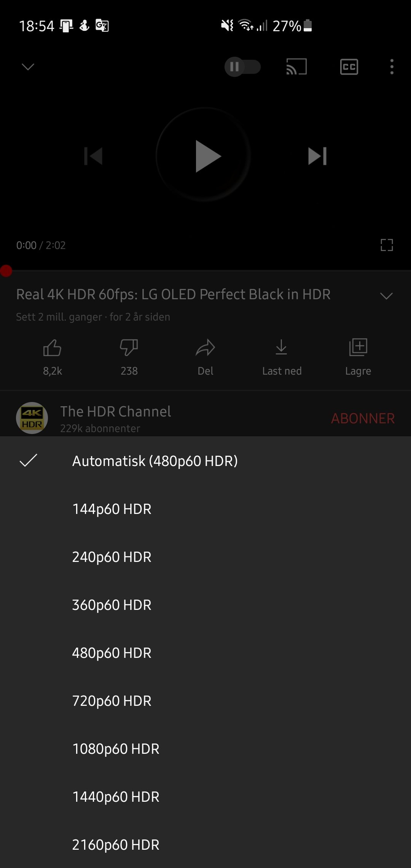
Task: Tap the Last ned download icon
Action: 282,347
